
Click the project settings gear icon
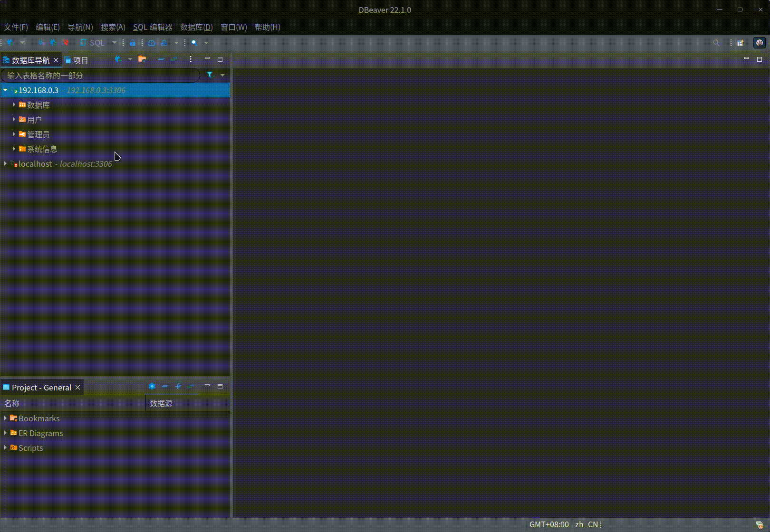tap(152, 387)
